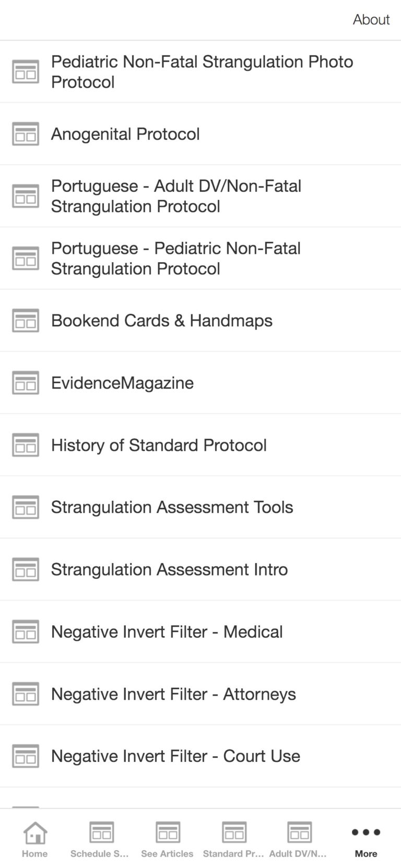Open the About page

(x=371, y=19)
